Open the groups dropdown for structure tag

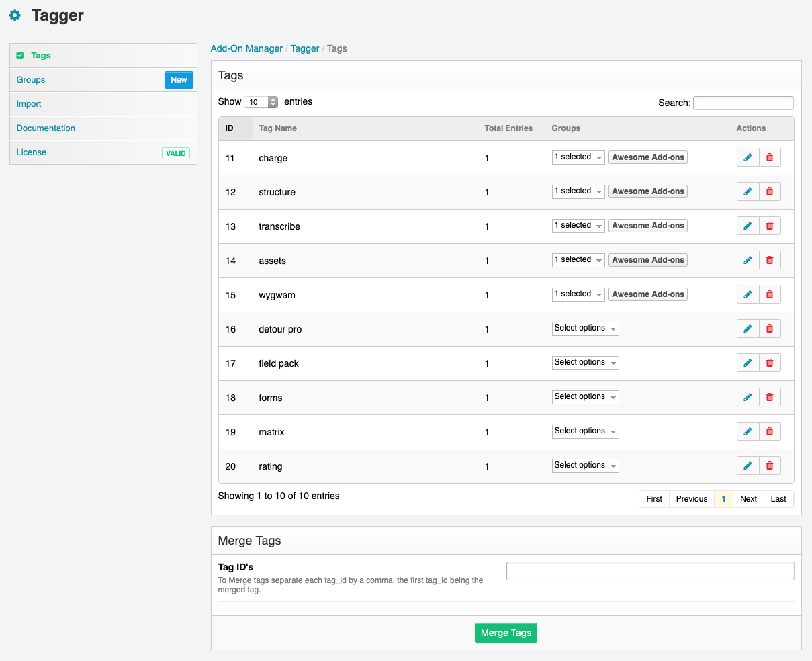578,191
